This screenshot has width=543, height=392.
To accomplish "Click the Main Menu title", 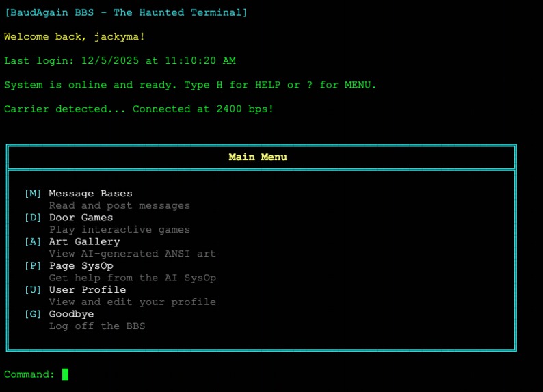I will [x=258, y=157].
